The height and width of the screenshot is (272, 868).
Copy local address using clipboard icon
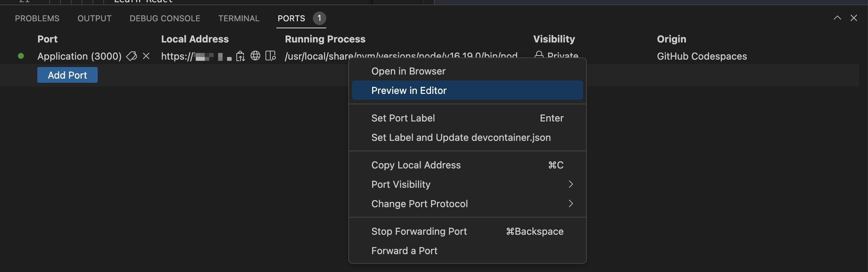click(240, 56)
